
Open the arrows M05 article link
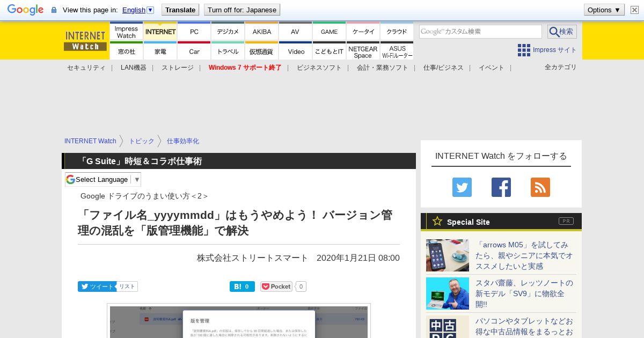tap(524, 255)
